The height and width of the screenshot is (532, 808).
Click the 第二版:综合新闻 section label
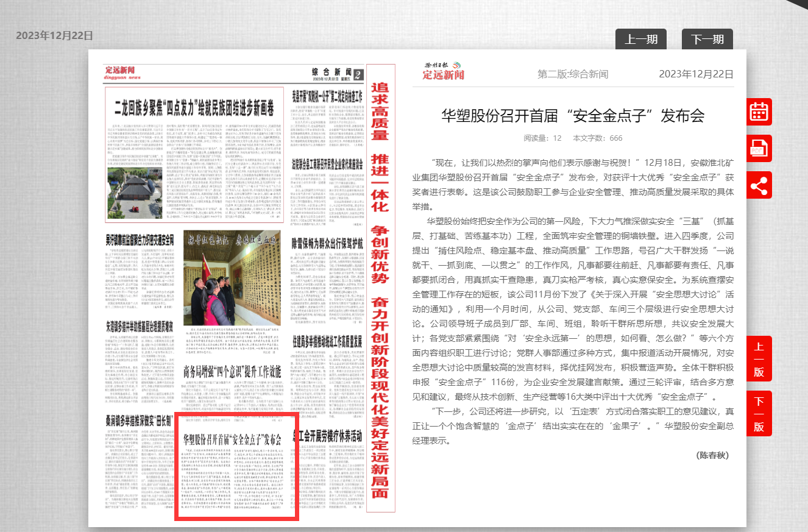572,74
